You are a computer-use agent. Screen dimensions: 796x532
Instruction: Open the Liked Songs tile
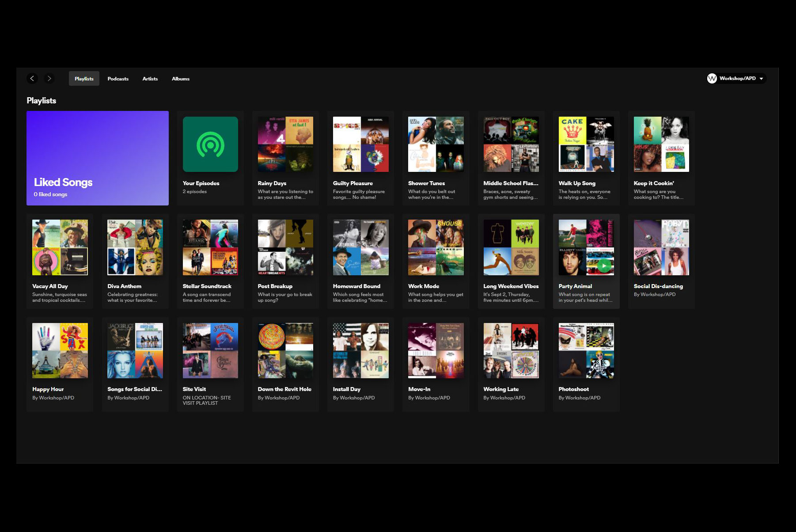[x=98, y=158]
